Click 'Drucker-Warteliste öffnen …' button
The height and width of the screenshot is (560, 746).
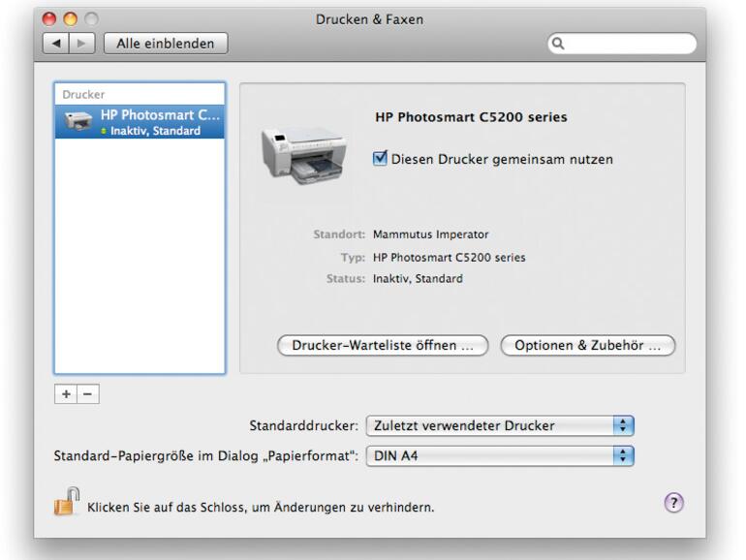(382, 346)
